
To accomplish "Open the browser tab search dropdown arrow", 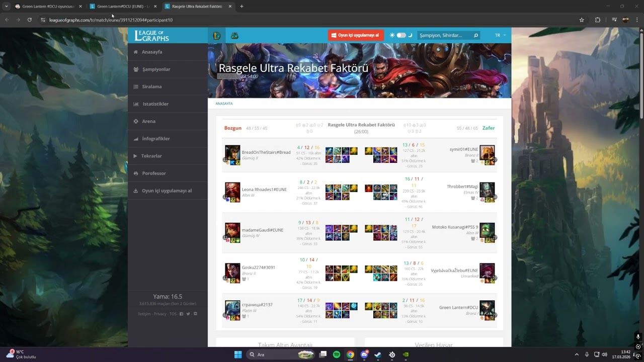I will [6, 6].
